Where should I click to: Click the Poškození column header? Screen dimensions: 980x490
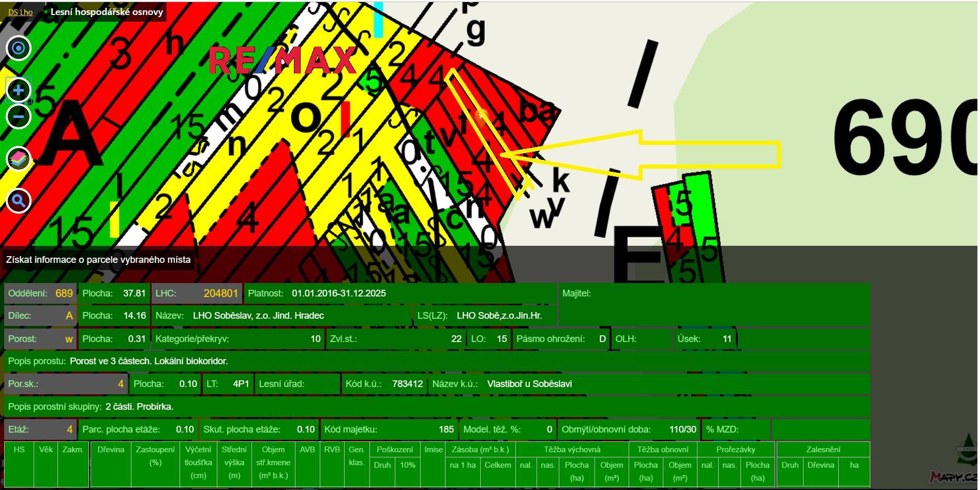point(395,450)
